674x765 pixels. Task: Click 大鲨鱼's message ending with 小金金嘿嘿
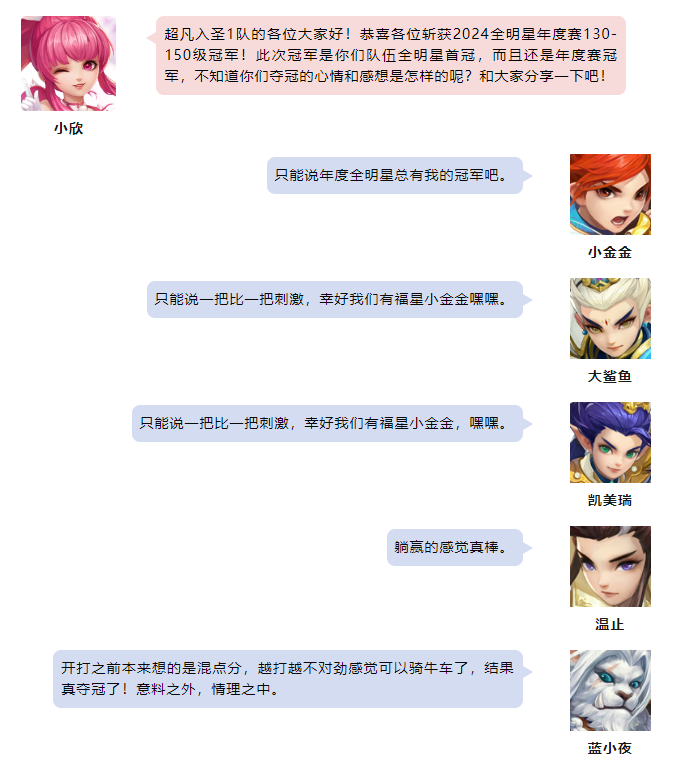(335, 299)
